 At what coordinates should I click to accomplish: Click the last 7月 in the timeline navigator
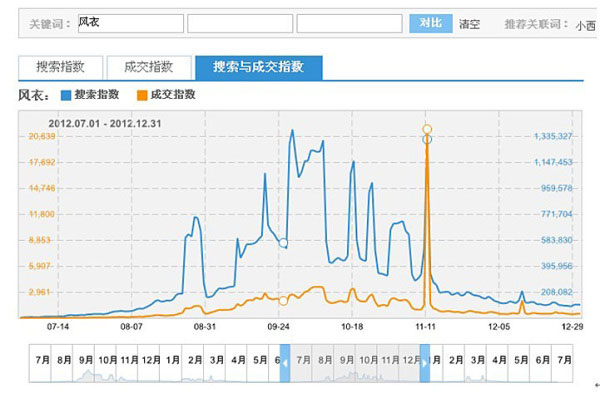click(564, 360)
